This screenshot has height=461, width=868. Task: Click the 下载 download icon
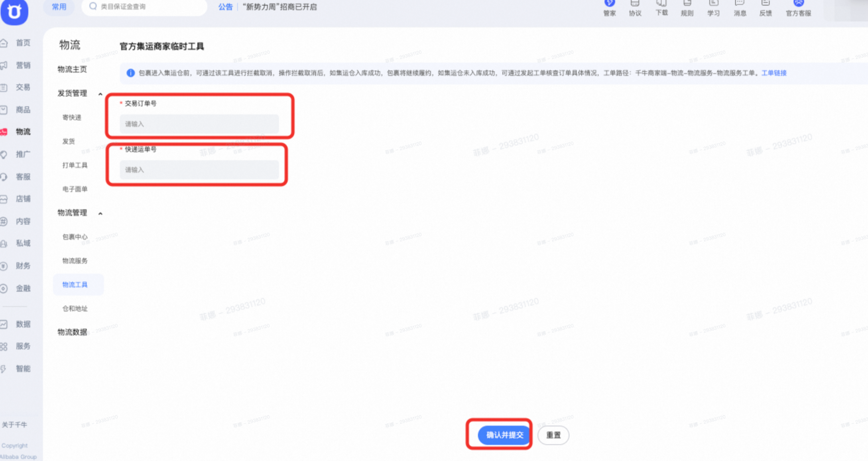click(661, 3)
